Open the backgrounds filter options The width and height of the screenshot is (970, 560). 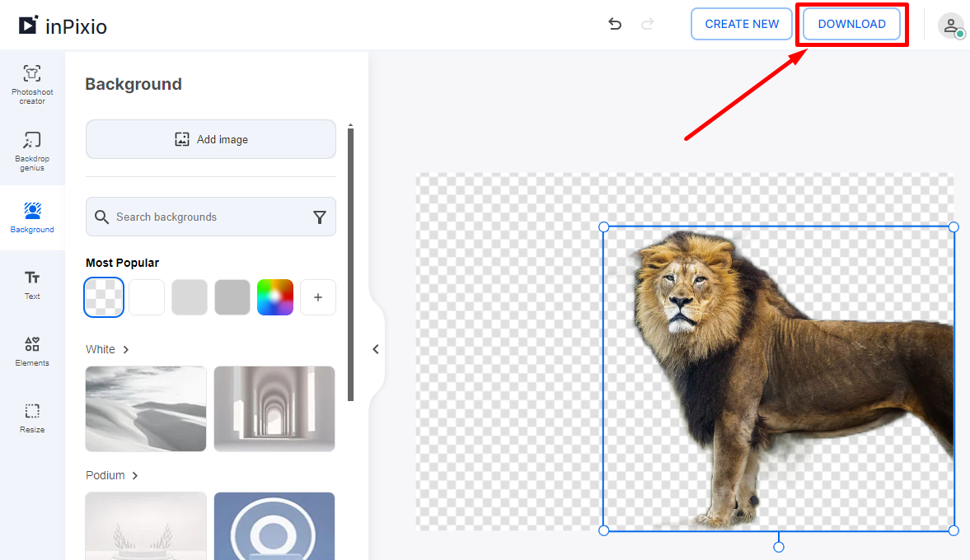pos(320,217)
